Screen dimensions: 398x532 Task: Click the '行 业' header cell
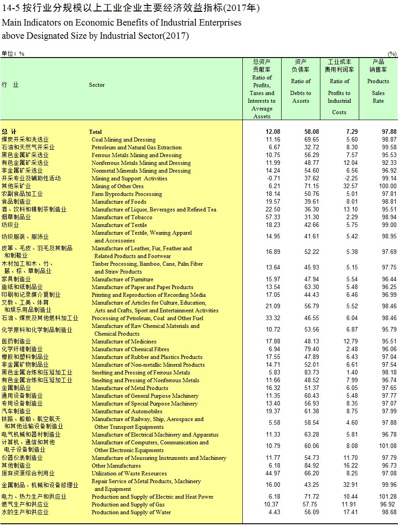pos(10,85)
